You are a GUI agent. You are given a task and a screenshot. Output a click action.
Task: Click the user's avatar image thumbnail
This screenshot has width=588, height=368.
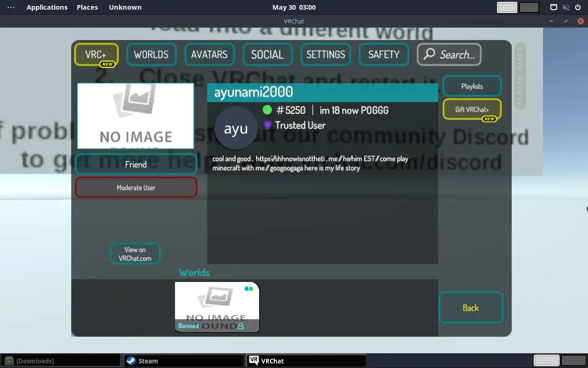[136, 116]
